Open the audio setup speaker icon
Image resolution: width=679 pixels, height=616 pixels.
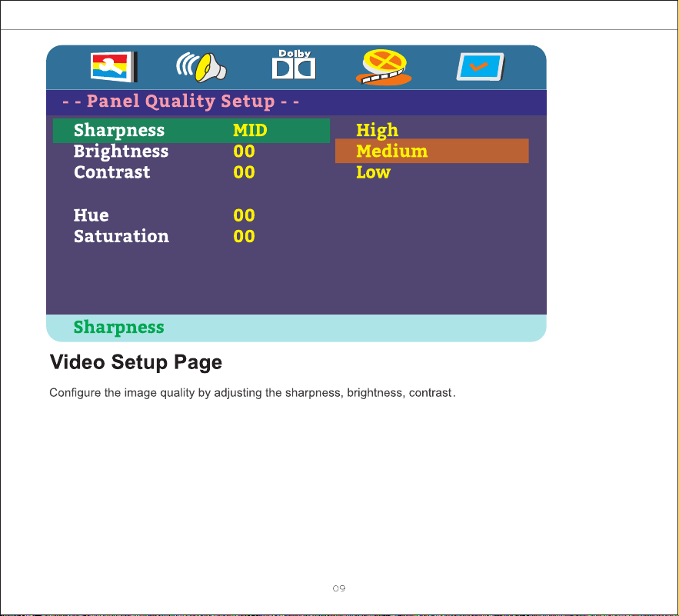click(x=201, y=67)
